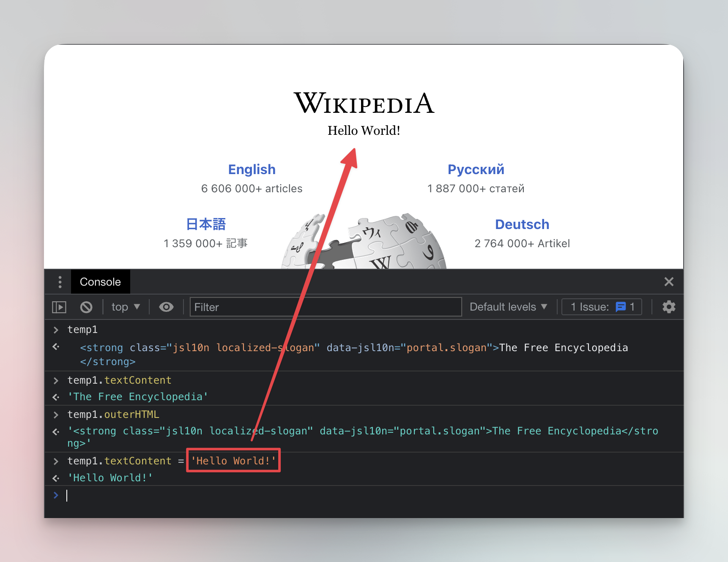The image size is (728, 562).
Task: Clear the console using the no-entry icon
Action: (x=86, y=307)
